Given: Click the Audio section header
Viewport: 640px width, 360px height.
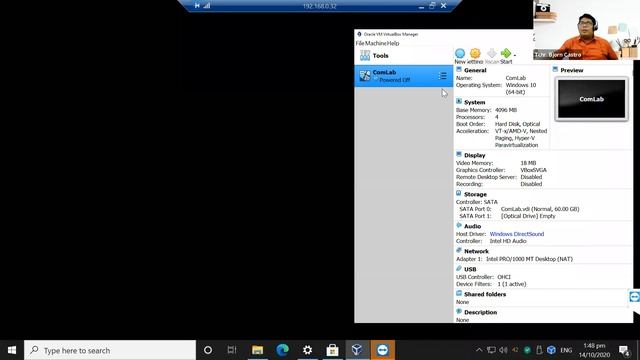Looking at the screenshot, I should (473, 226).
